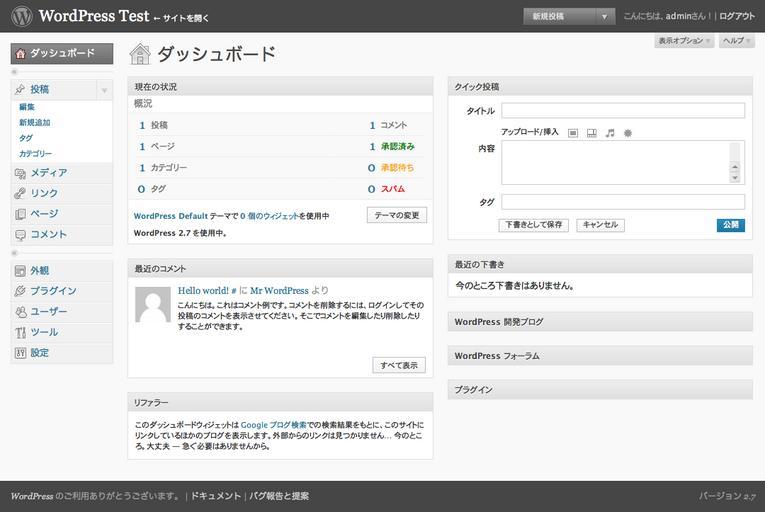Expand the WordPress 開発ブログ widget
Image resolution: width=765 pixels, height=512 pixels.
pos(600,322)
